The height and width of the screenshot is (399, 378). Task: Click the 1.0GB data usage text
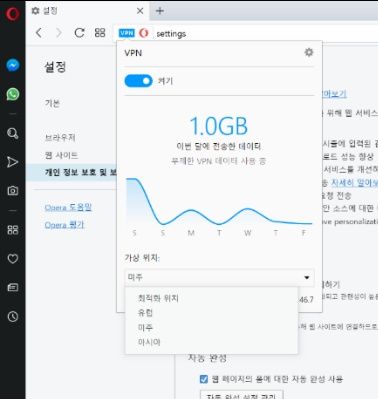[219, 126]
